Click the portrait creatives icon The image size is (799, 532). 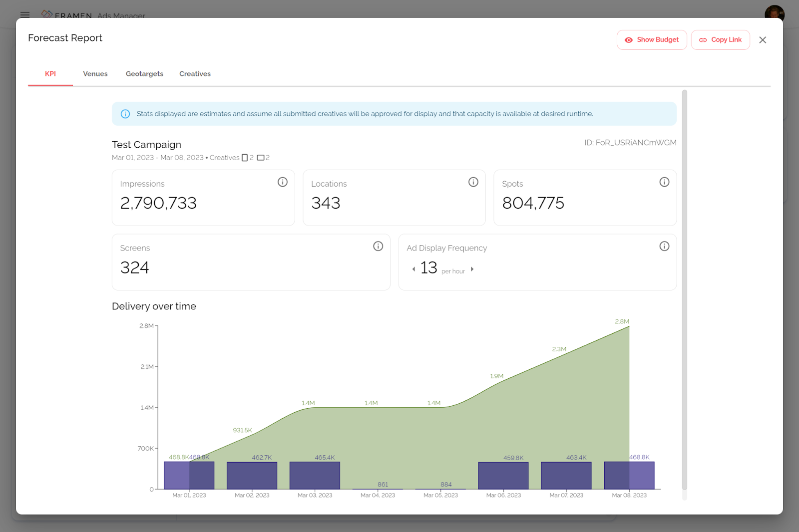245,158
